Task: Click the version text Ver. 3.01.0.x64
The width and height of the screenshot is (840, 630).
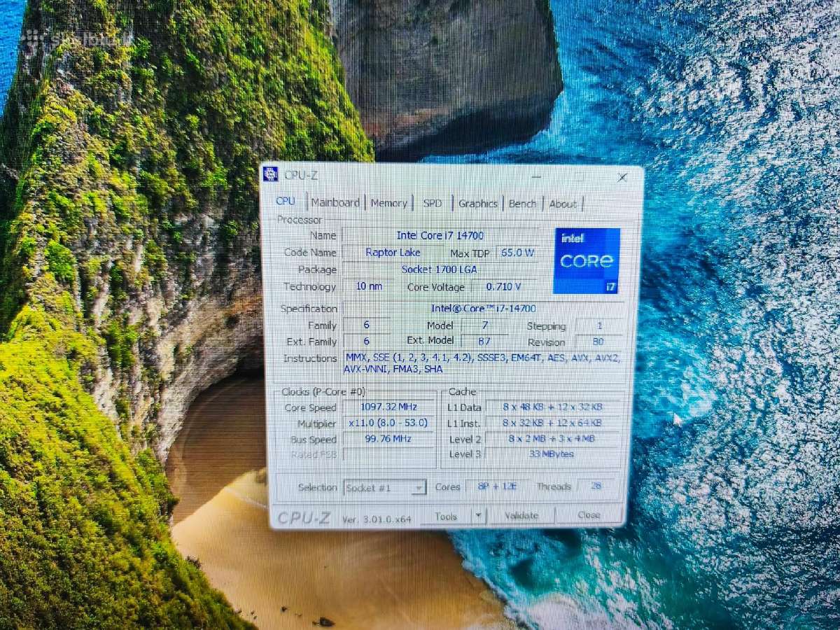Action: 377,519
